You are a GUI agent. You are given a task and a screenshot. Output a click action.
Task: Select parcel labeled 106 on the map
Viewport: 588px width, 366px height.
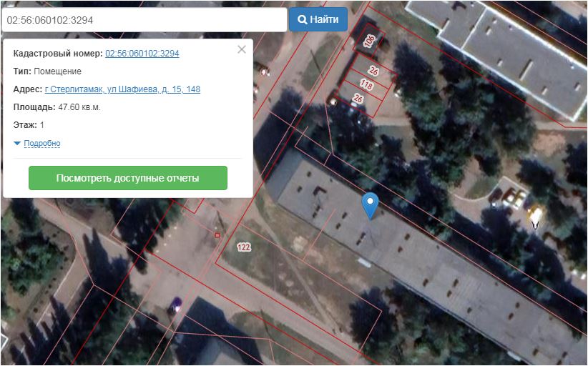point(369,42)
